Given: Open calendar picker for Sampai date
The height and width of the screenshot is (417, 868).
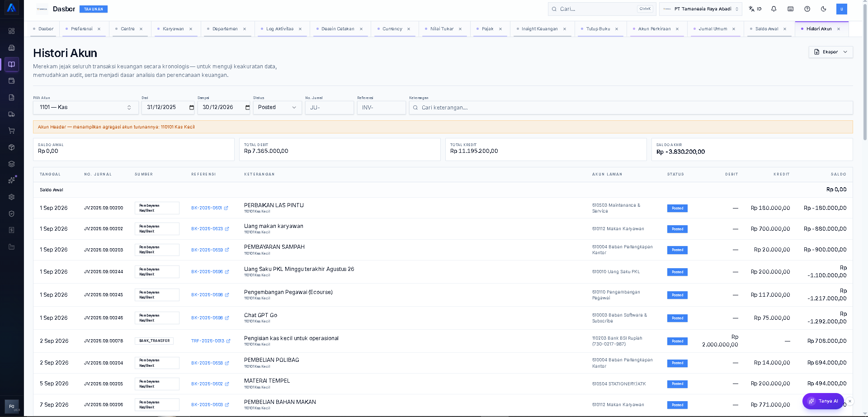Looking at the screenshot, I should click(x=247, y=108).
